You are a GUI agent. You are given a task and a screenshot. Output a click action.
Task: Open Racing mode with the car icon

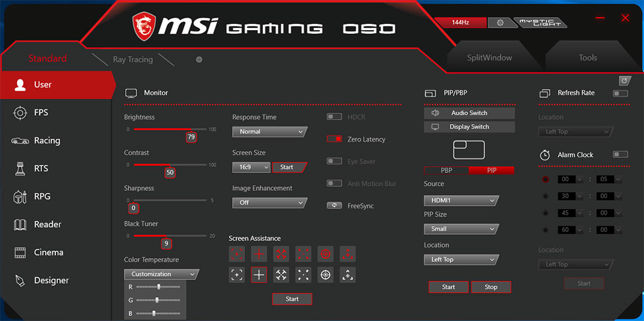pyautogui.click(x=20, y=140)
